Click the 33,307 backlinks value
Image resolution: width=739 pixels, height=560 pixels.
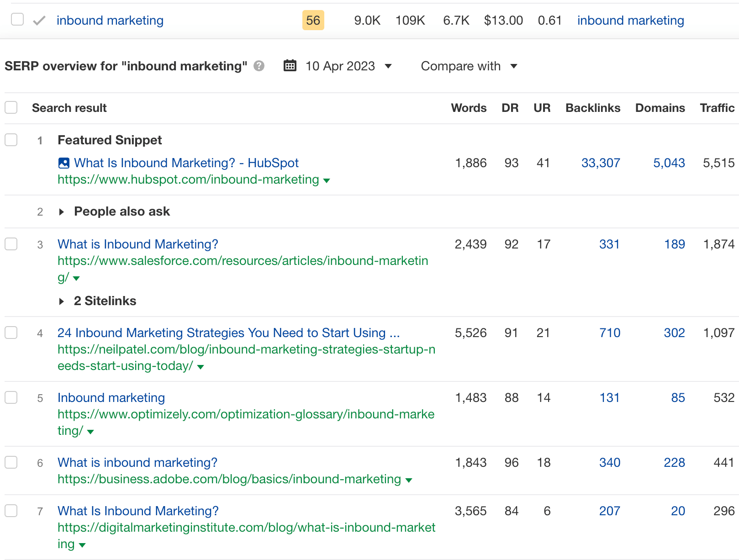click(601, 163)
